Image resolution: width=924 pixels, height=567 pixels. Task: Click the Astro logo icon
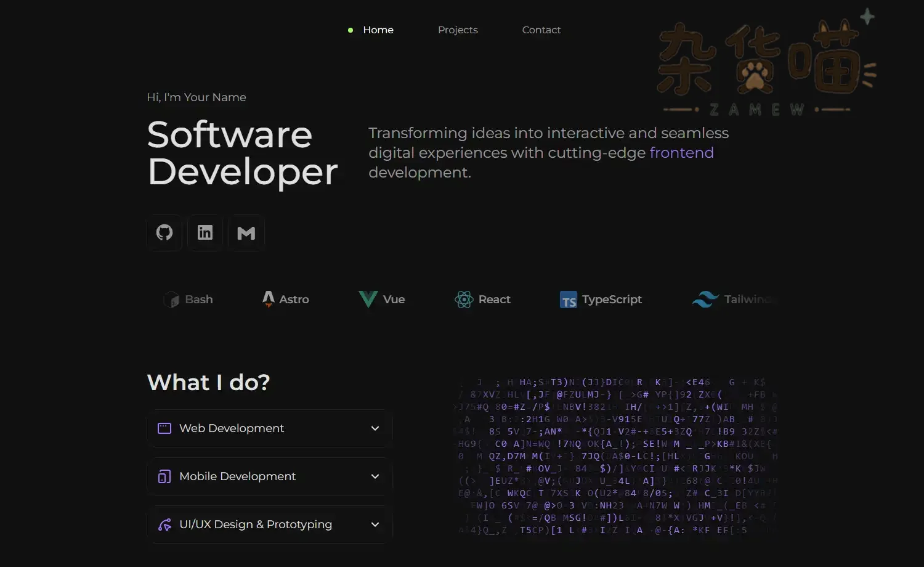click(268, 299)
